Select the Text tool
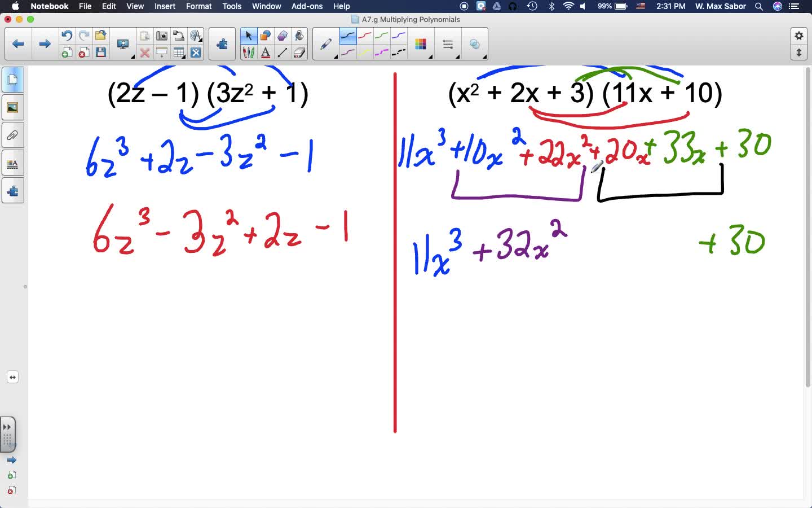This screenshot has width=812, height=508. tap(266, 52)
